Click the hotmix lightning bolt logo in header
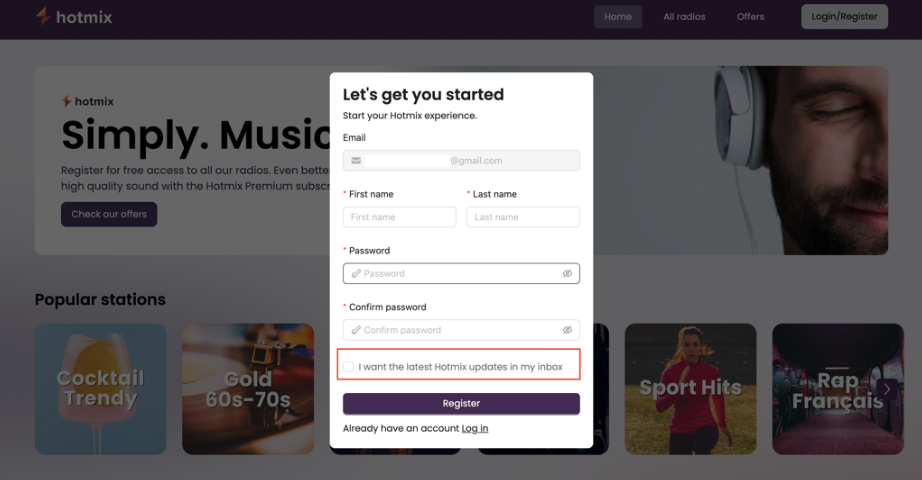This screenshot has width=922, height=480. click(43, 16)
